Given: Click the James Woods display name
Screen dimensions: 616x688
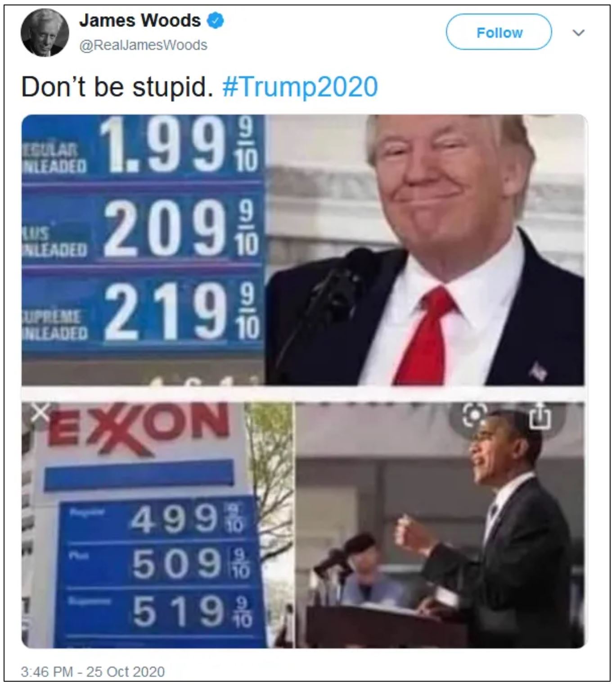Looking at the screenshot, I should 140,20.
